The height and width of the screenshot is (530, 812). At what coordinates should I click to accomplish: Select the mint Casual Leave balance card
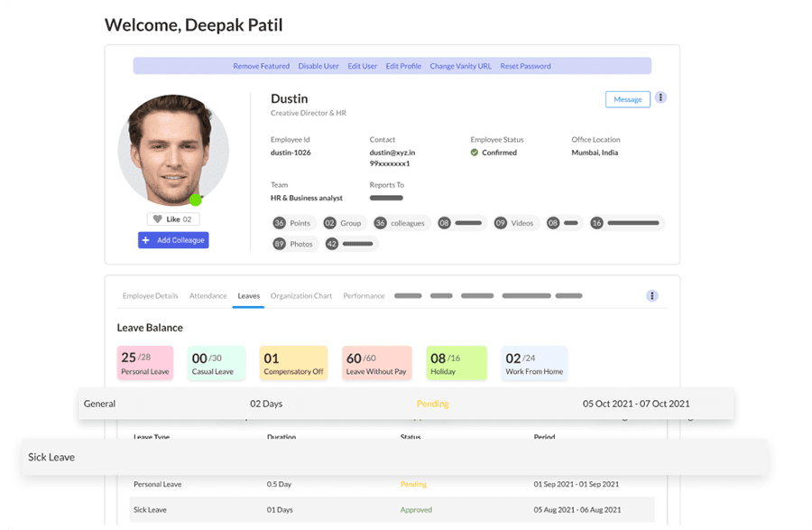(x=216, y=363)
